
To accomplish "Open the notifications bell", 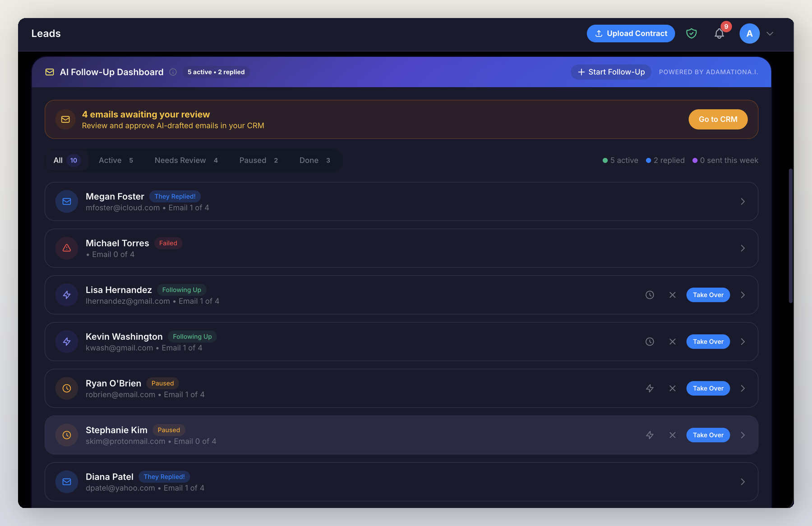I will tap(719, 33).
